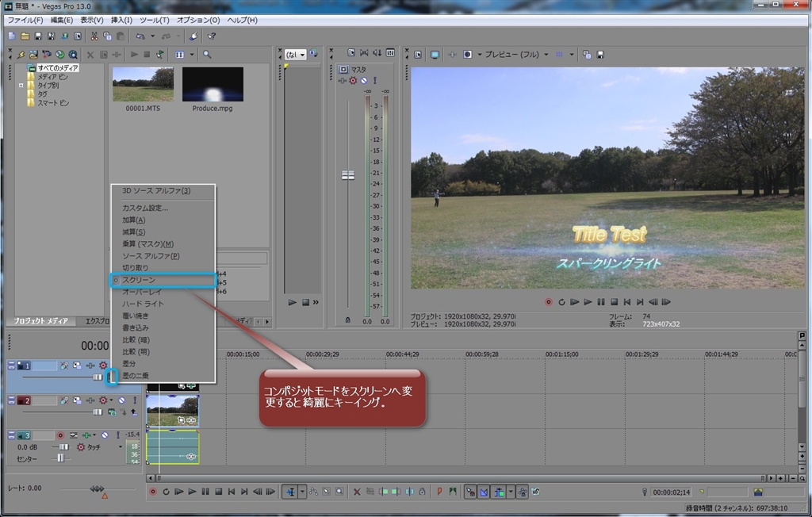This screenshot has height=517, width=812.
Task: Click the Split clip icon in bottom toolbar
Action: click(x=409, y=492)
